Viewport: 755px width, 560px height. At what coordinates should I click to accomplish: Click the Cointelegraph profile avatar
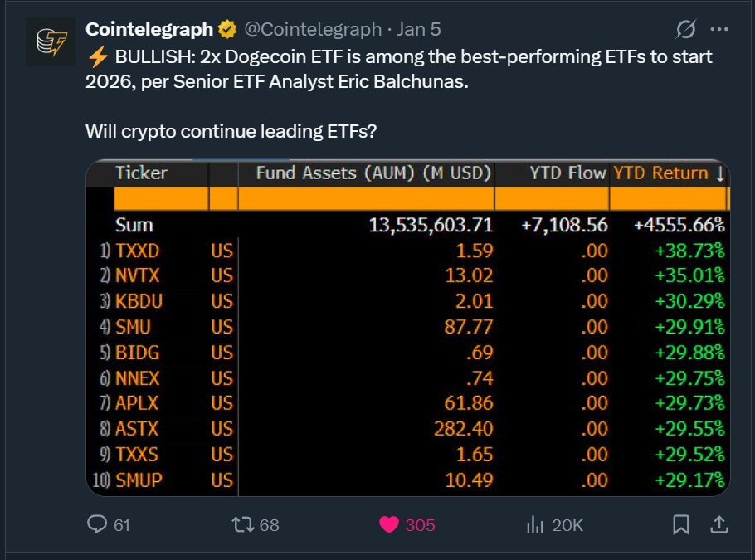[x=51, y=41]
